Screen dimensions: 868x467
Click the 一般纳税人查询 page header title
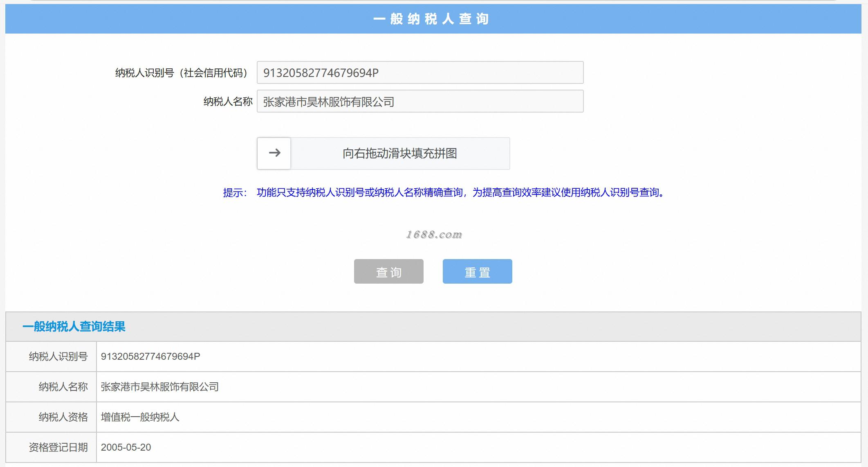(431, 19)
